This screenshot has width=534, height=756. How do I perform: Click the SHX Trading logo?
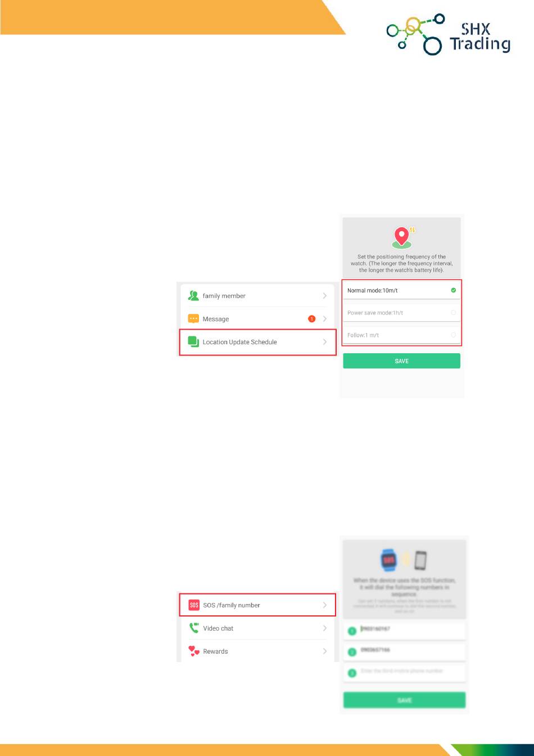point(449,35)
